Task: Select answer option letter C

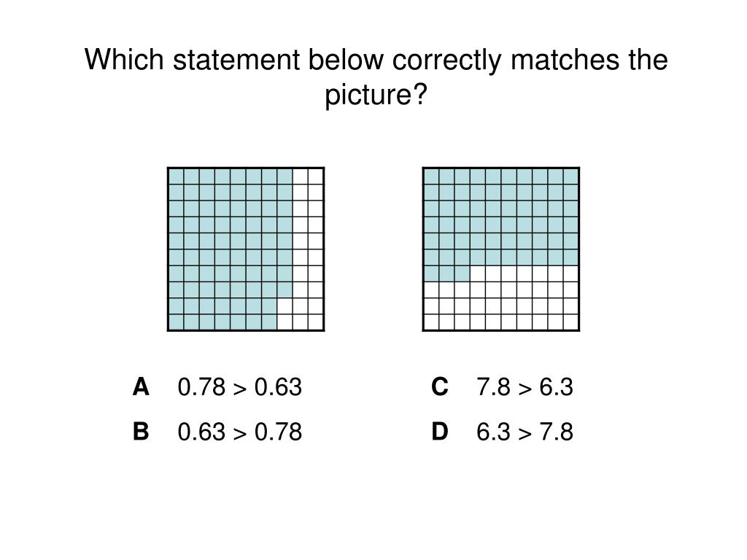Action: (439, 386)
